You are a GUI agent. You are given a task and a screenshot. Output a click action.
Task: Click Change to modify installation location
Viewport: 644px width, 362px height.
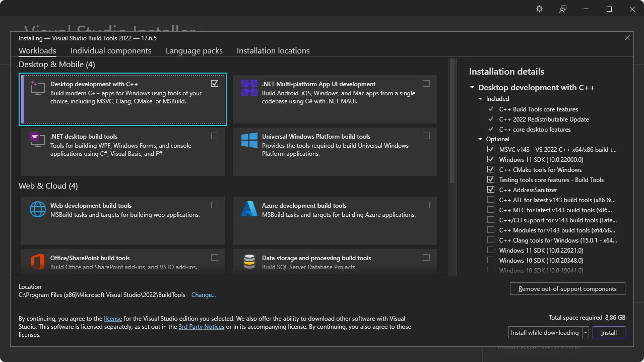(204, 295)
